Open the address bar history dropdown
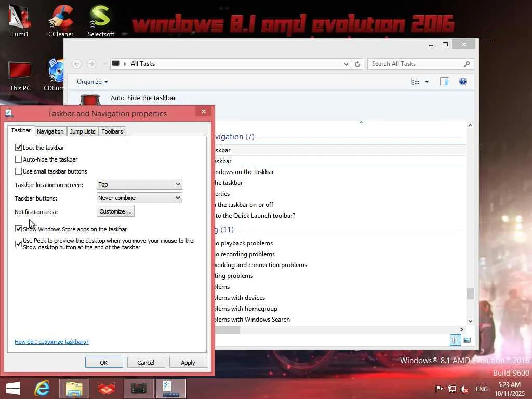Viewport: 532px width, 399px height. tap(346, 64)
